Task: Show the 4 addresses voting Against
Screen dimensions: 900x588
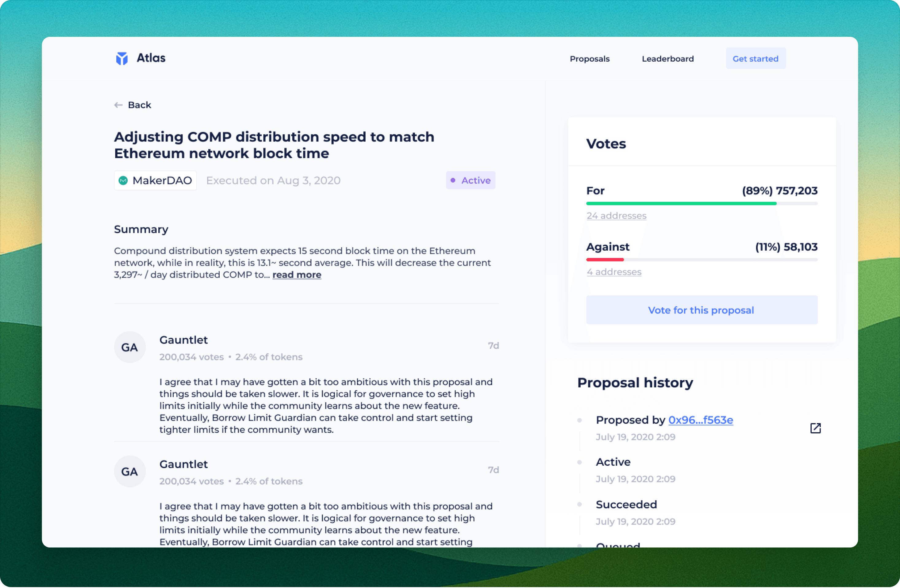Action: click(614, 272)
